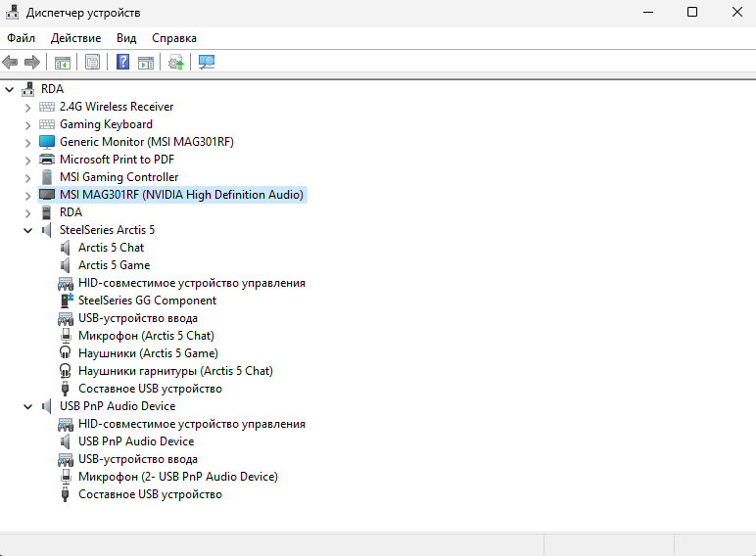756x556 pixels.
Task: Click the Forward arrow in the toolbar
Action: pos(31,62)
